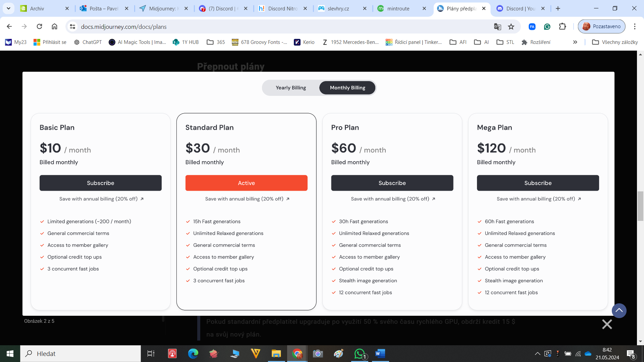Reload the Midjourney plans page

point(39,26)
